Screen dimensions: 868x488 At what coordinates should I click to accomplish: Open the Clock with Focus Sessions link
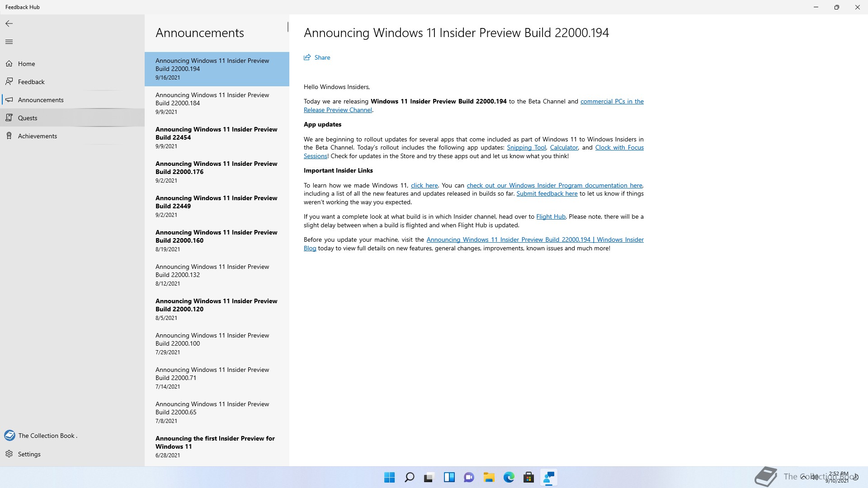619,148
